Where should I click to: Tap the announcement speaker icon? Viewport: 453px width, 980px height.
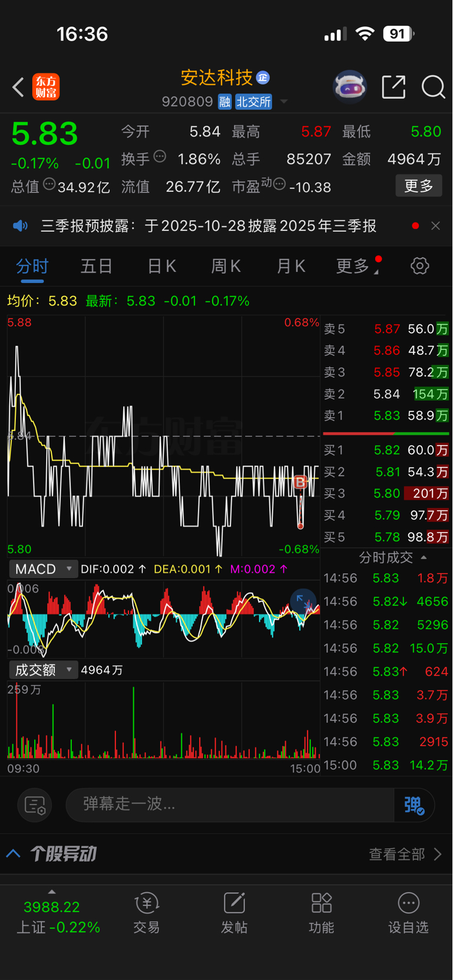pos(21,226)
